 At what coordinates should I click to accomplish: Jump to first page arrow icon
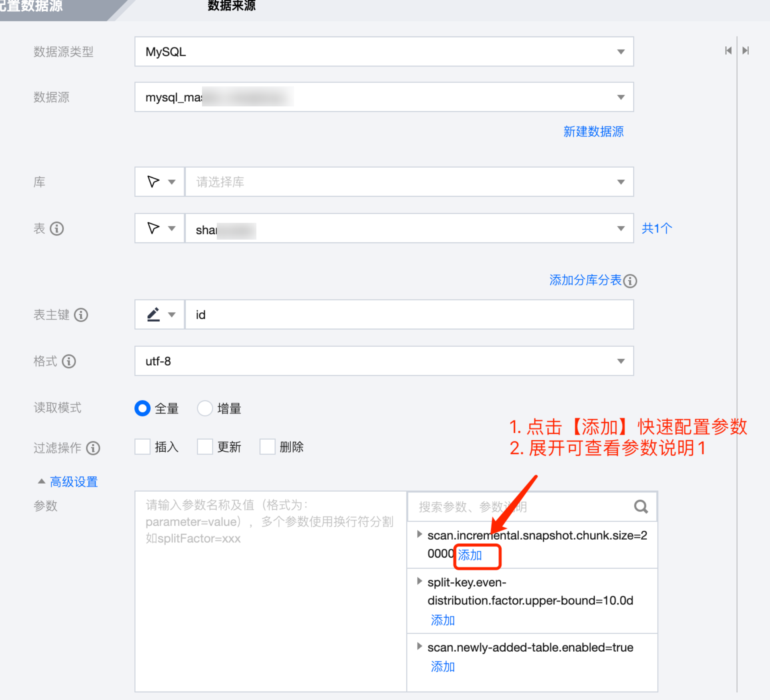pos(728,50)
